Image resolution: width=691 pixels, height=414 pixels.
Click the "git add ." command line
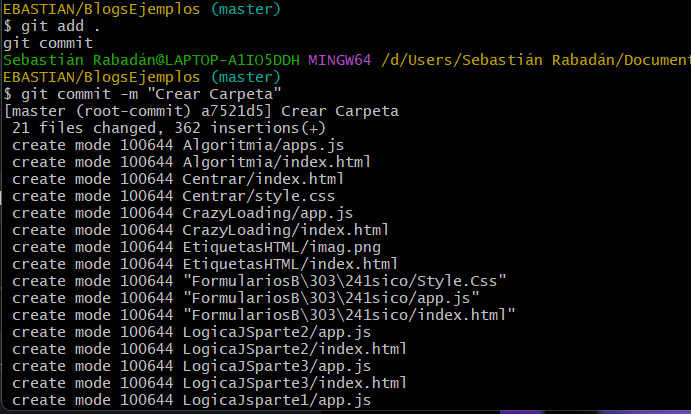[x=52, y=26]
